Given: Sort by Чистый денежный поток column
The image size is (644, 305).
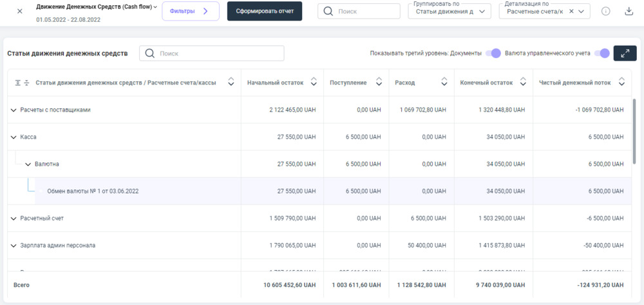Looking at the screenshot, I should click(x=621, y=83).
